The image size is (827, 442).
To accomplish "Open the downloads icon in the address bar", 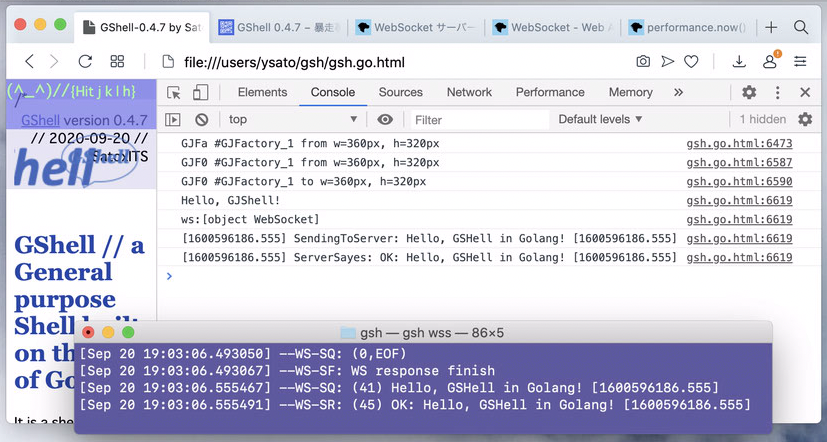I will tap(741, 62).
